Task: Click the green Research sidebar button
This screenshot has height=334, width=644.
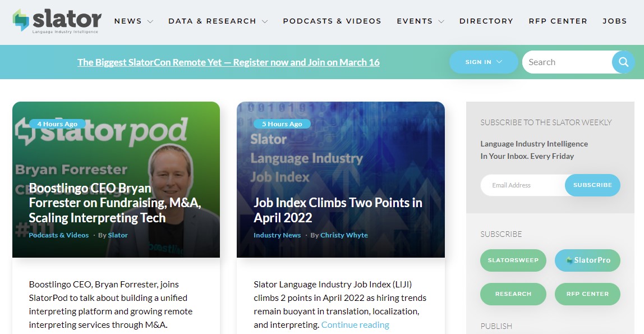Action: click(x=513, y=294)
